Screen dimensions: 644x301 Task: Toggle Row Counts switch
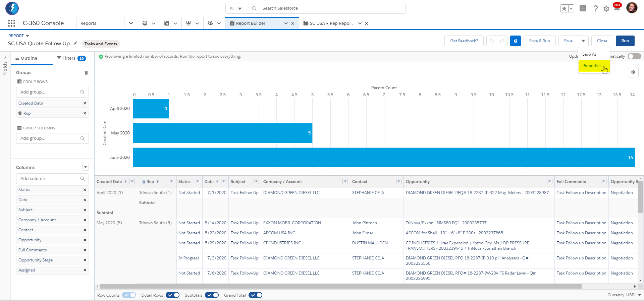(129, 295)
